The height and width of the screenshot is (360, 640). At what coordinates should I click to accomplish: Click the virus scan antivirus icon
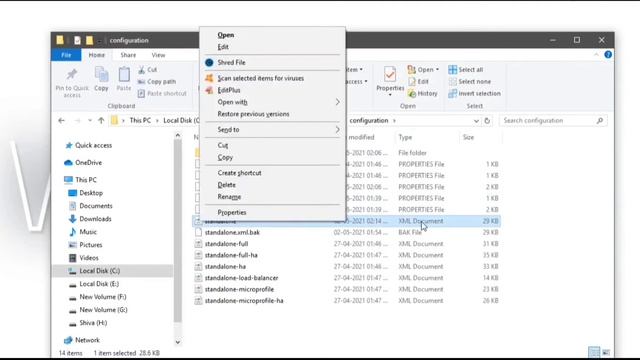209,78
